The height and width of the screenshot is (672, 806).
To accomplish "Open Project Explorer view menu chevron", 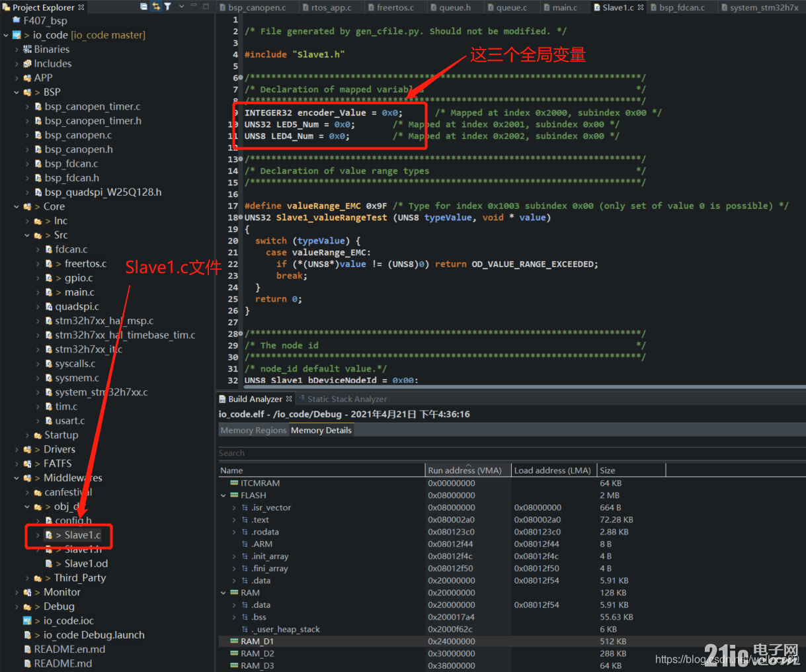I will [x=181, y=7].
